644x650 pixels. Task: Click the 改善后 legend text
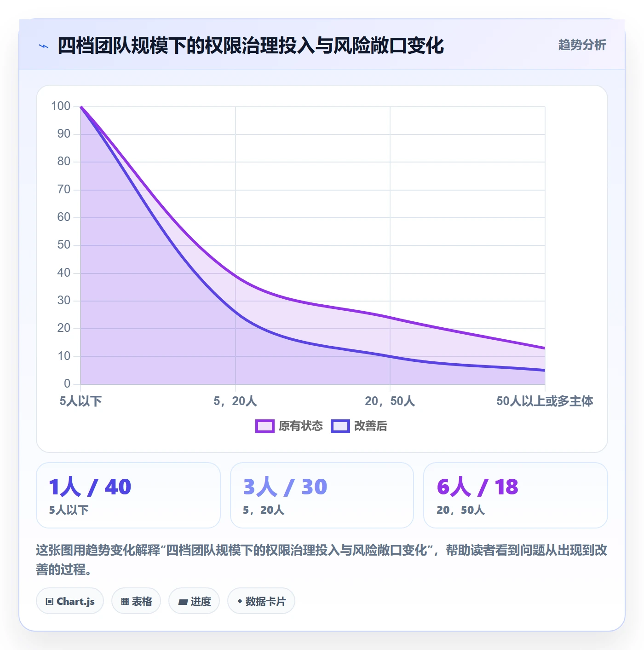[370, 426]
